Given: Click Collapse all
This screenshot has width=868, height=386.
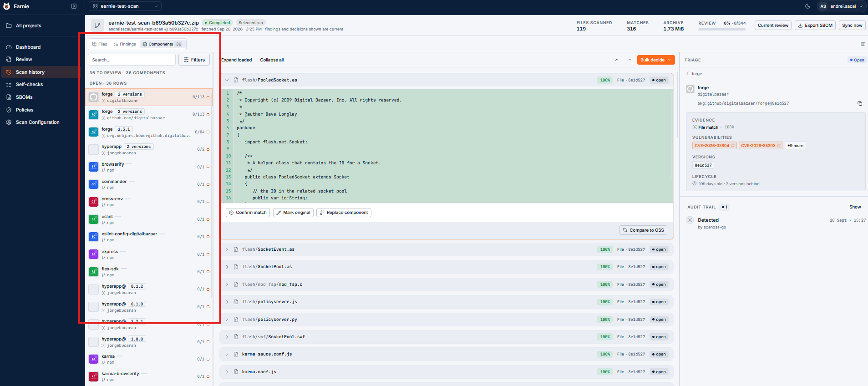Looking at the screenshot, I should (x=272, y=60).
